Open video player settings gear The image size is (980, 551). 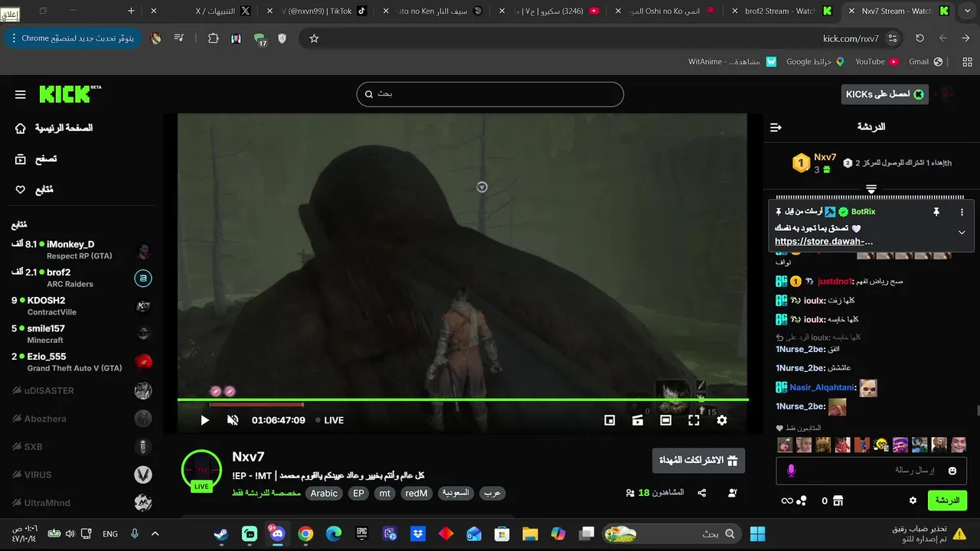[x=722, y=420]
